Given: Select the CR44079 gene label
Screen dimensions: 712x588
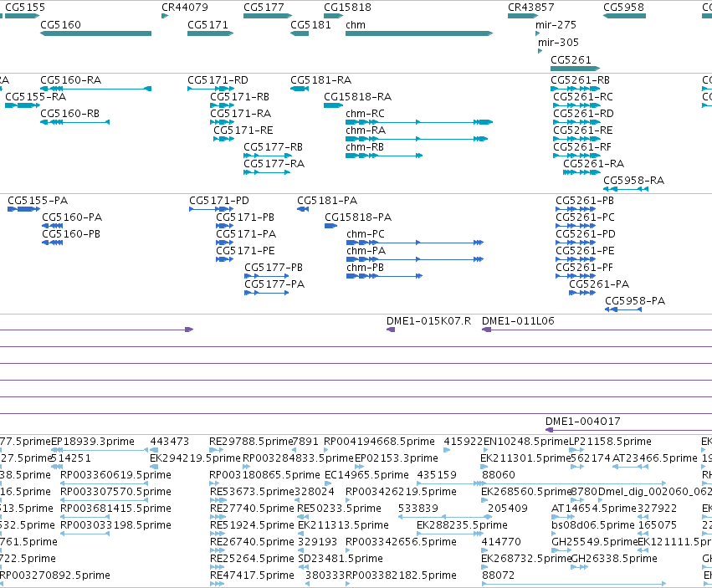Looking at the screenshot, I should 185,8.
